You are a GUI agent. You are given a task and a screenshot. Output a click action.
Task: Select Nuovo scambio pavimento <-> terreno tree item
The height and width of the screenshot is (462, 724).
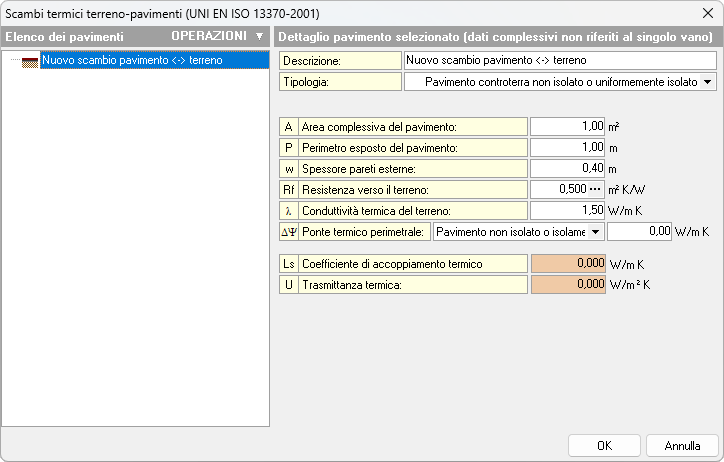(x=132, y=61)
